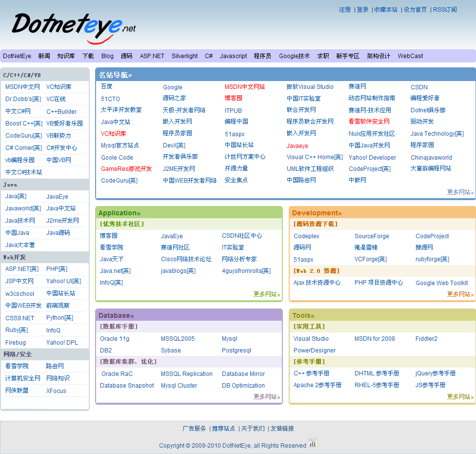Open 求职 navigation item
This screenshot has height=454, width=476.
pos(323,56)
